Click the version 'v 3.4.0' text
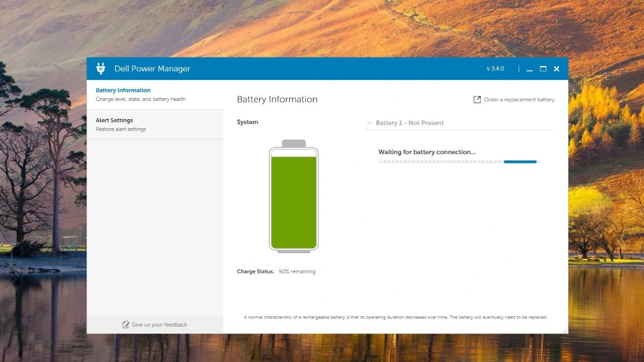This screenshot has height=362, width=644. pos(495,69)
